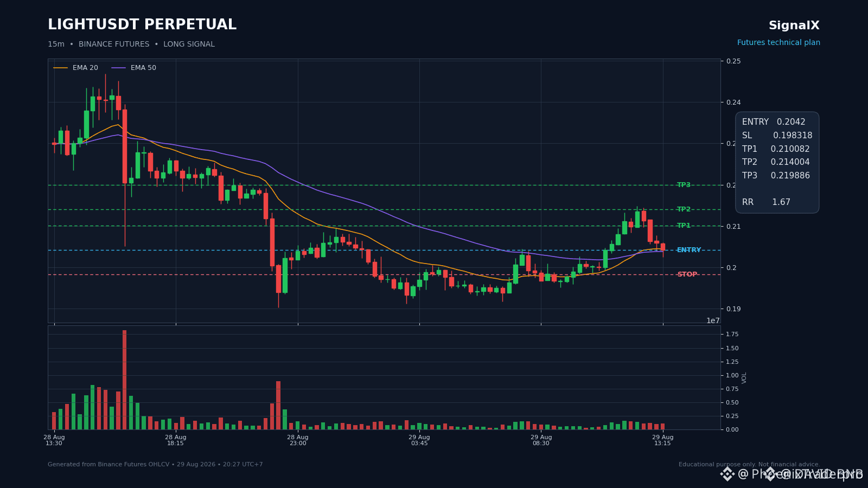The image size is (868, 488).
Task: Click the 'Educational purpose only' disclaimer text
Action: click(749, 465)
